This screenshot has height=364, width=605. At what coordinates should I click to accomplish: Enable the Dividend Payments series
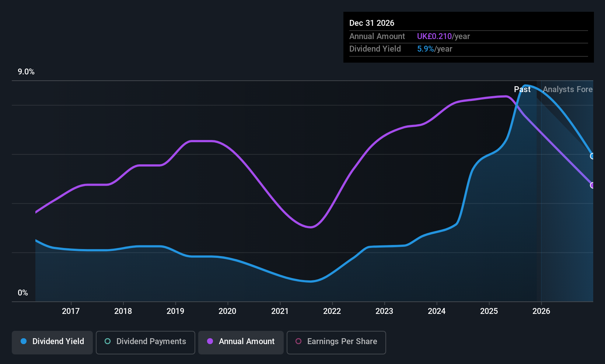pos(145,342)
